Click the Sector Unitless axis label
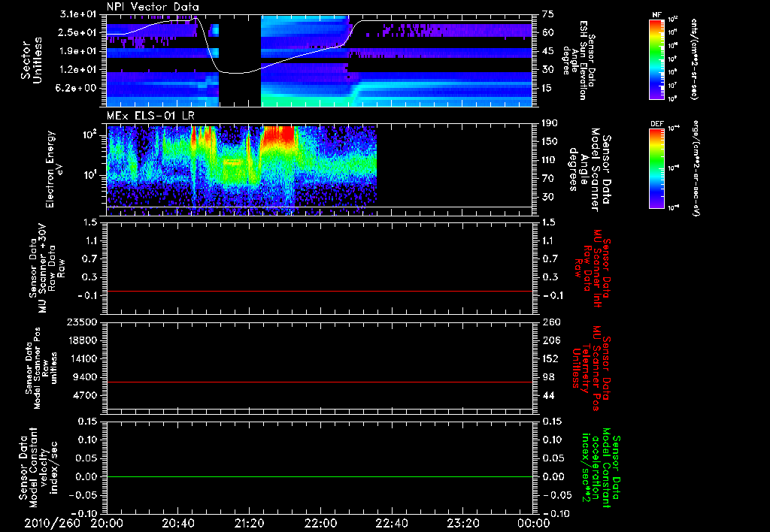This screenshot has width=770, height=532. 32,60
